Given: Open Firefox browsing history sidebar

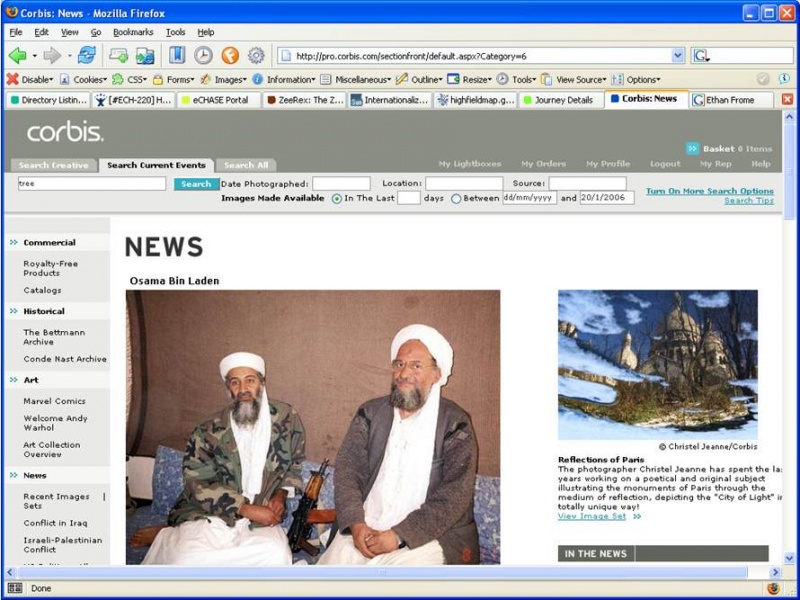Looking at the screenshot, I should pos(201,55).
